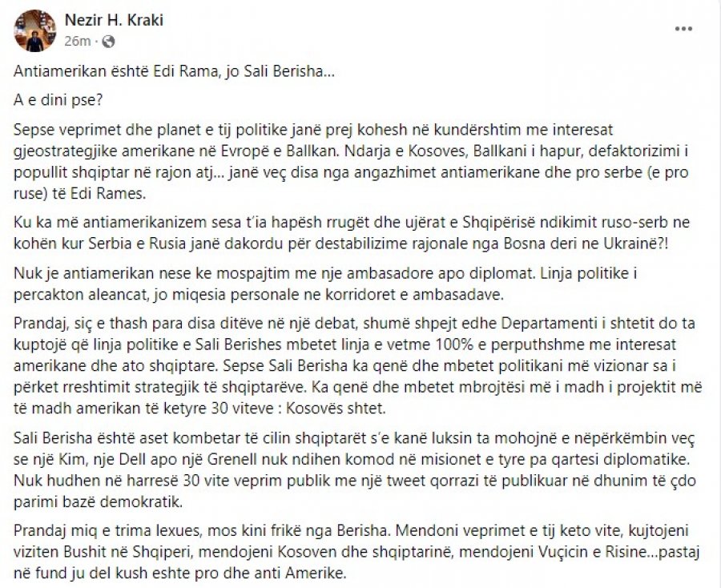
Task: Click the line ending 'pro dhe anti Amerike.'
Action: point(179,573)
